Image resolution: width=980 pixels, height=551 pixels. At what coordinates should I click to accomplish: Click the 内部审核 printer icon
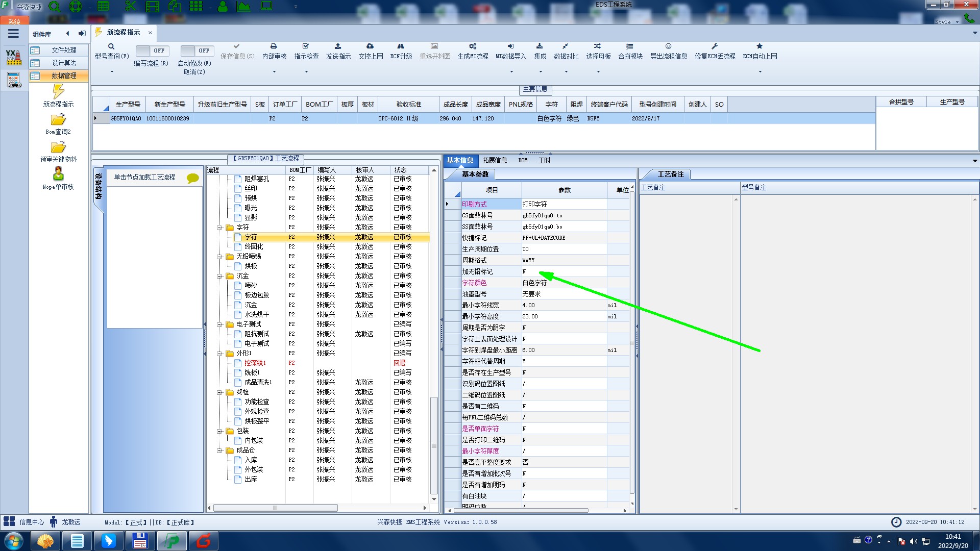[x=274, y=46]
